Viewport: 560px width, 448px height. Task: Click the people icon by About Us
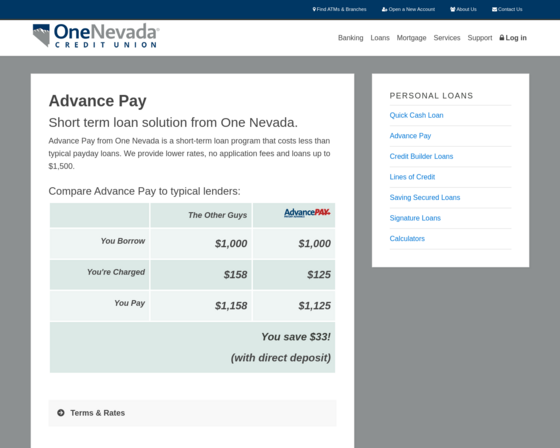click(452, 9)
